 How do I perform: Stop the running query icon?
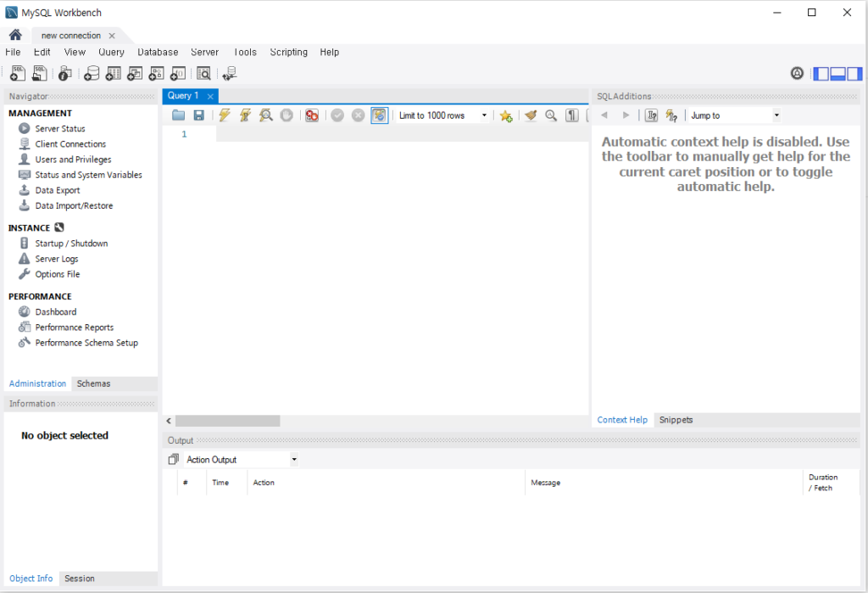(287, 115)
